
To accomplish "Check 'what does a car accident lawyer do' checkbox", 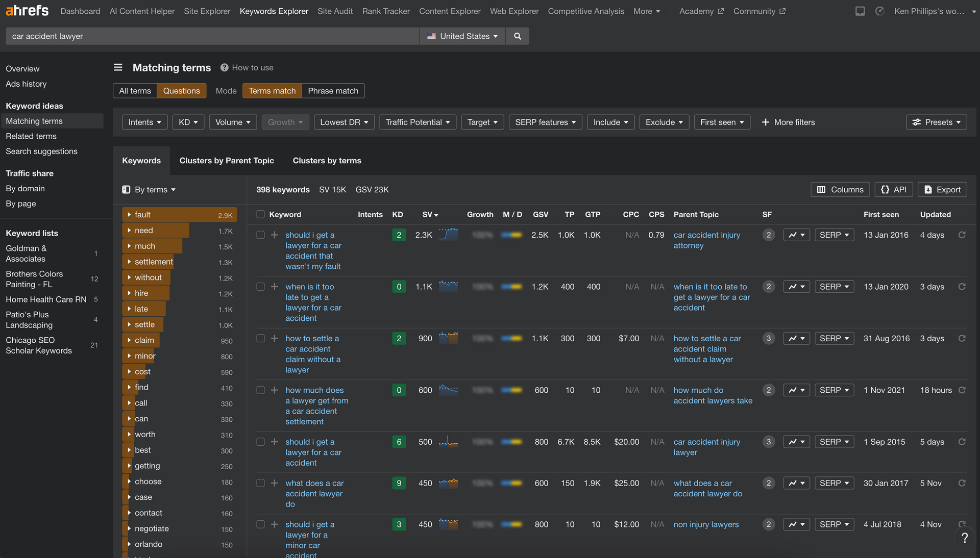I will [x=260, y=483].
